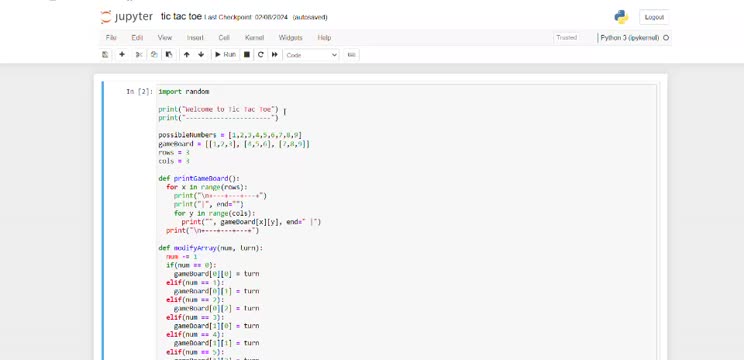Click the 'gameBoard[0][0] = turn' line

point(216,274)
